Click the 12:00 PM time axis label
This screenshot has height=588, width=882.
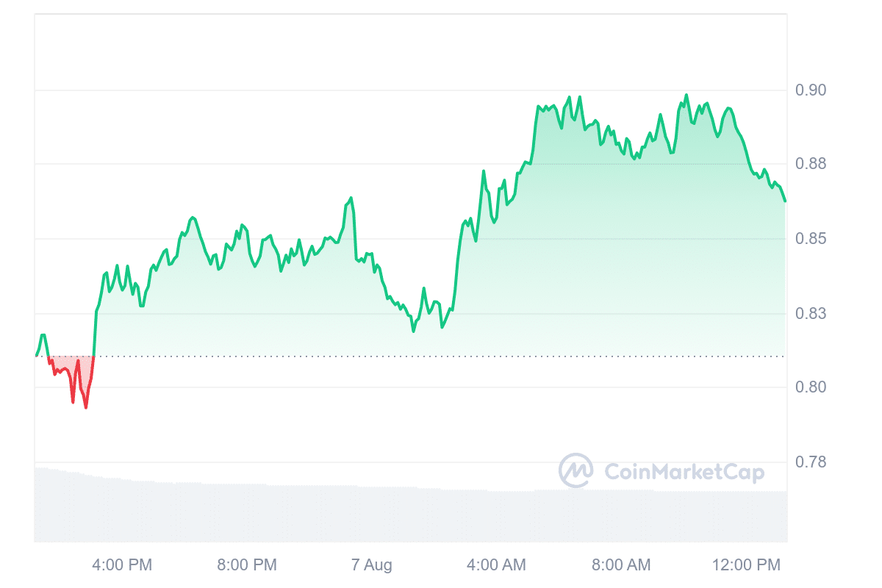coord(745,565)
